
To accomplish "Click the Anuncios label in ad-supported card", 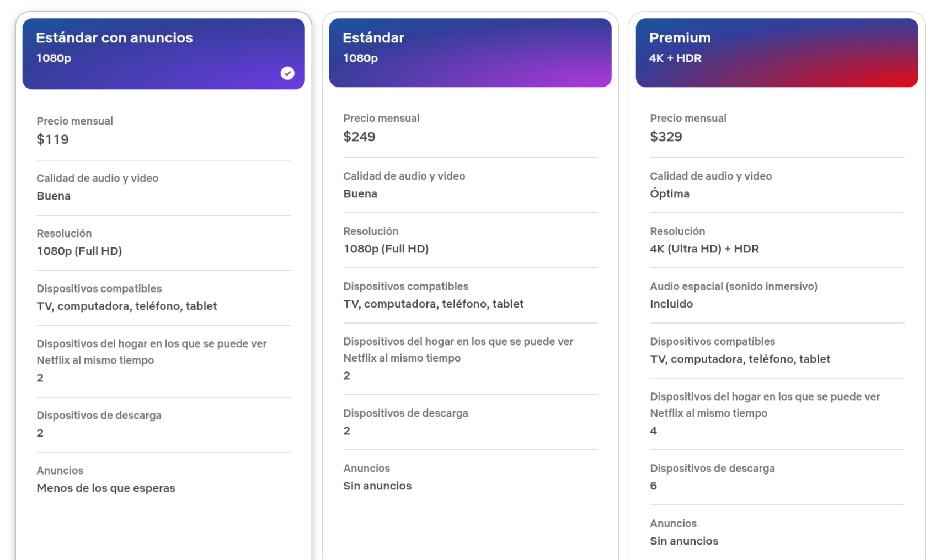I will coord(60,470).
